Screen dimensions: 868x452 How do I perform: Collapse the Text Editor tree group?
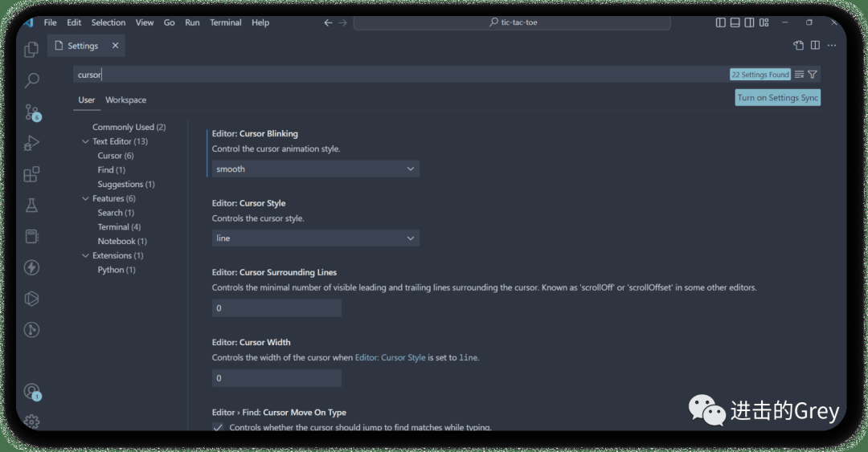tap(85, 141)
